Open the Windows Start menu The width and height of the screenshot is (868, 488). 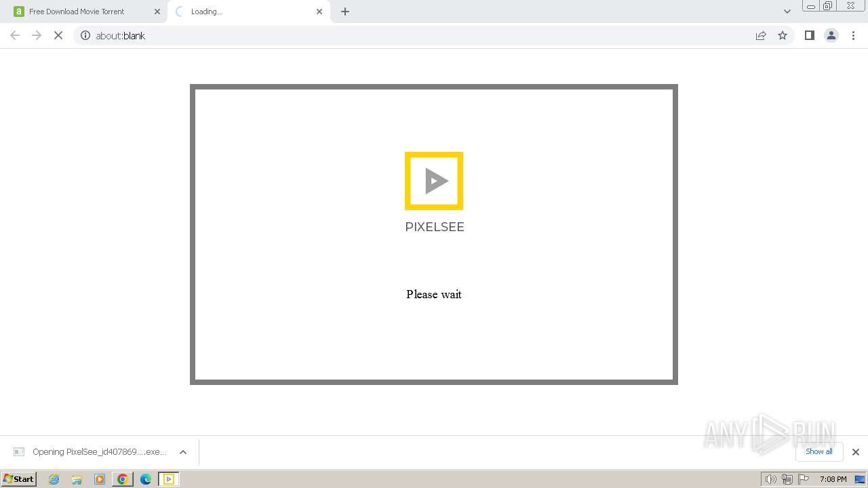tap(18, 479)
